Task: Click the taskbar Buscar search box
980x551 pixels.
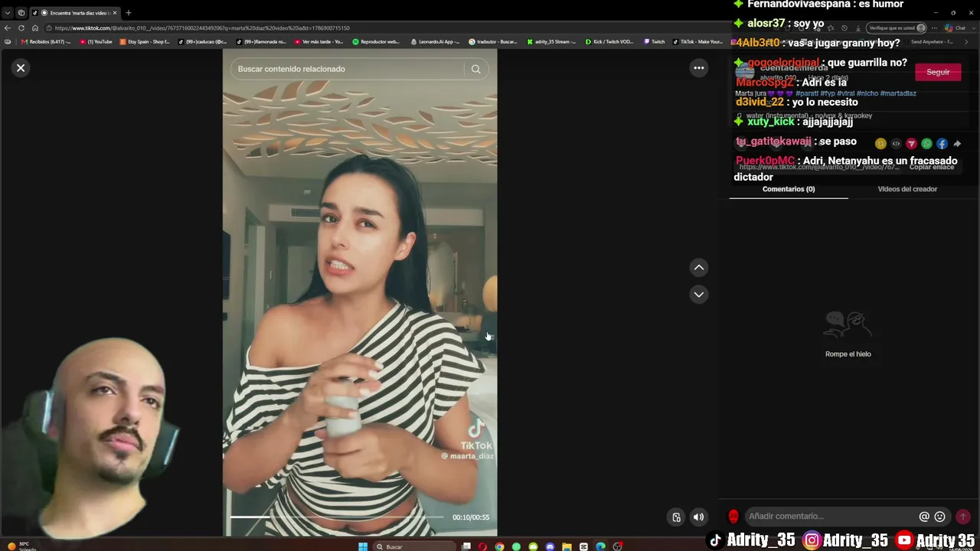Action: click(x=413, y=546)
